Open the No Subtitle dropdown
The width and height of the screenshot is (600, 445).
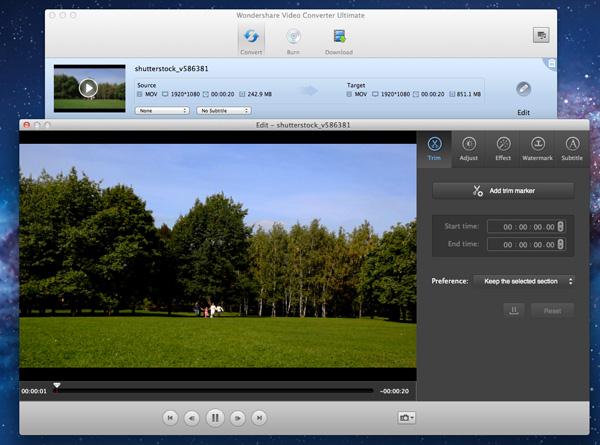224,111
